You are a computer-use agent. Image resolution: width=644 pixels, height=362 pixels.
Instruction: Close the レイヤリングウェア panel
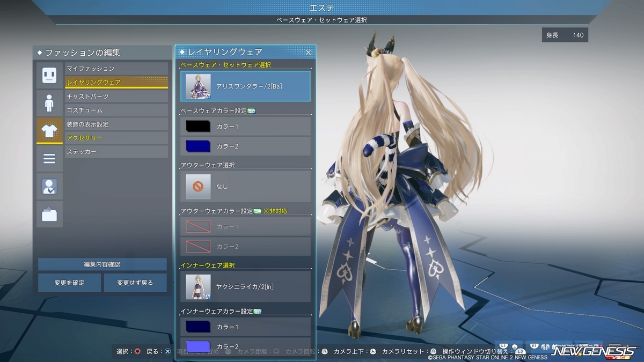[309, 52]
